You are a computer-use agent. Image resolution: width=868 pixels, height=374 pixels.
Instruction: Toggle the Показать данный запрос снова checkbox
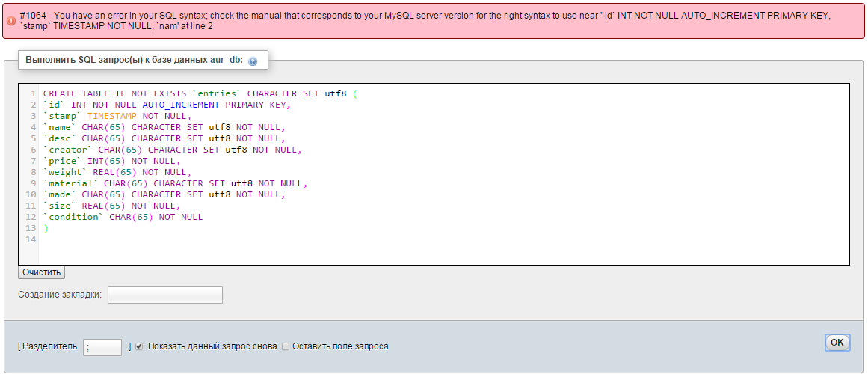coord(139,346)
